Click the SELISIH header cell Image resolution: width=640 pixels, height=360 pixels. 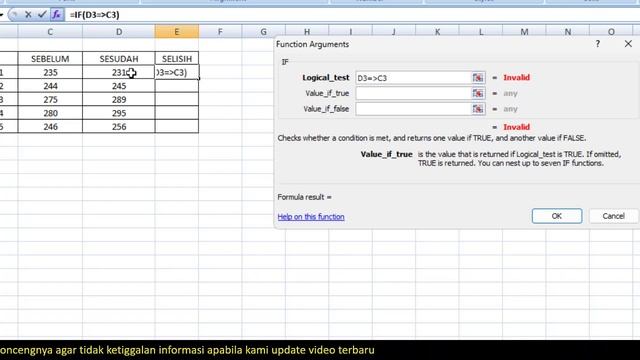(177, 59)
